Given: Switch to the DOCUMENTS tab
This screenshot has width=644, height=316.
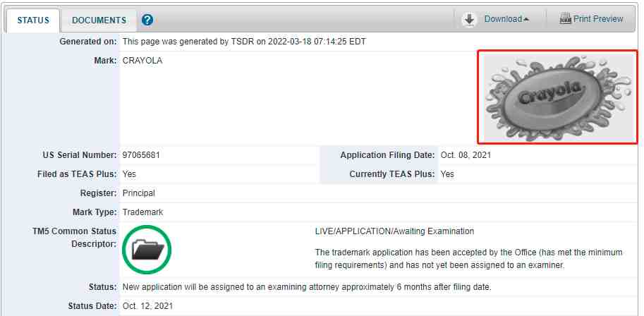Looking at the screenshot, I should [x=99, y=20].
